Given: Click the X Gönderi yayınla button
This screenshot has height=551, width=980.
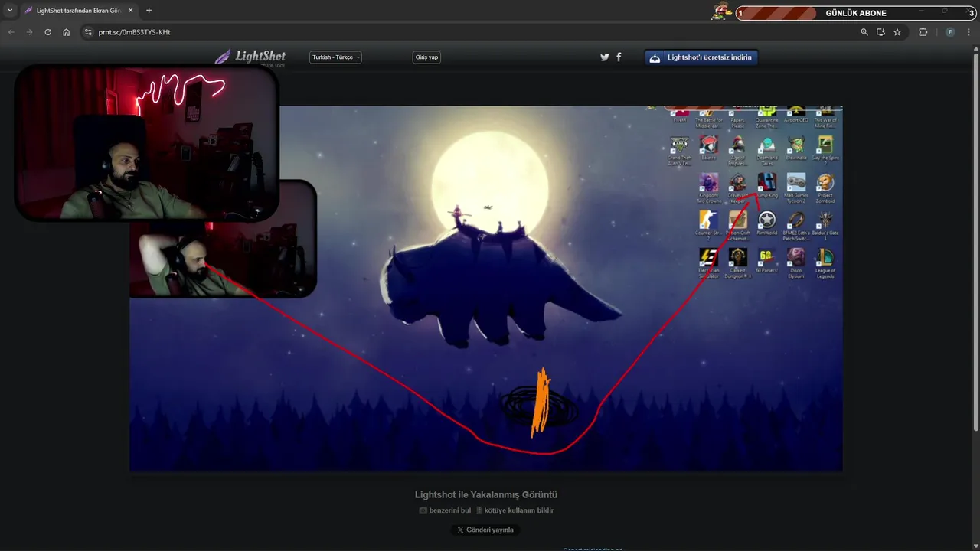Looking at the screenshot, I should point(485,530).
